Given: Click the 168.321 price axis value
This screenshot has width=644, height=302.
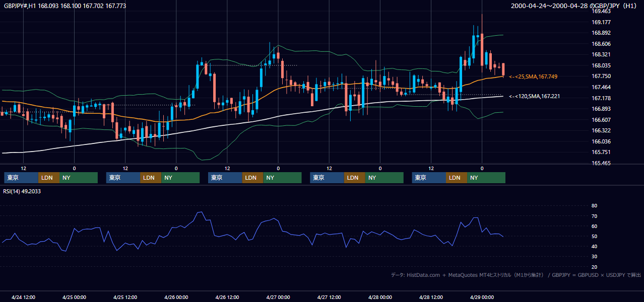Looking at the screenshot, I should [601, 55].
